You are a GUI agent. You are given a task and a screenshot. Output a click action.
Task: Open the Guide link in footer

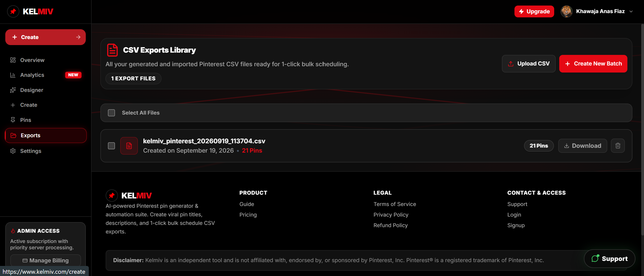click(x=247, y=204)
